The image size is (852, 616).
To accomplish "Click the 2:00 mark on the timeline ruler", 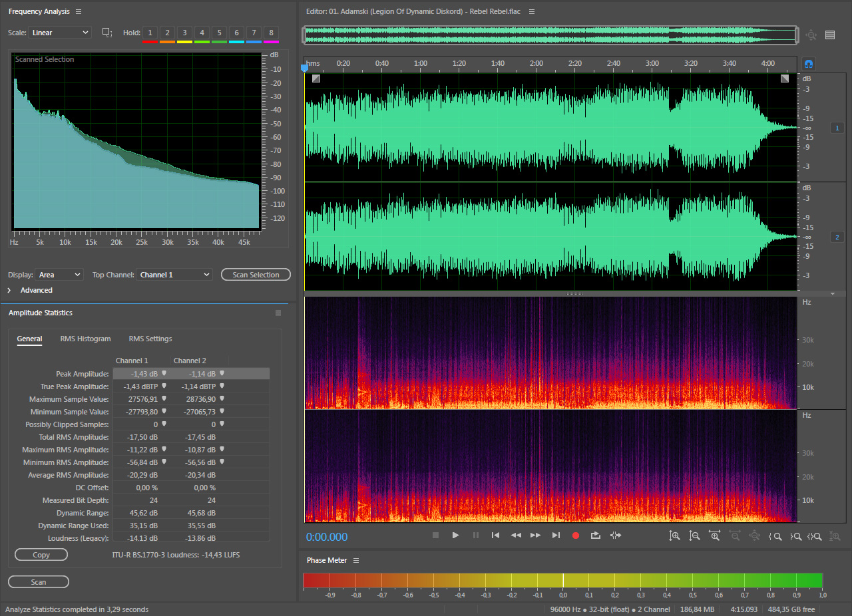I will [536, 64].
